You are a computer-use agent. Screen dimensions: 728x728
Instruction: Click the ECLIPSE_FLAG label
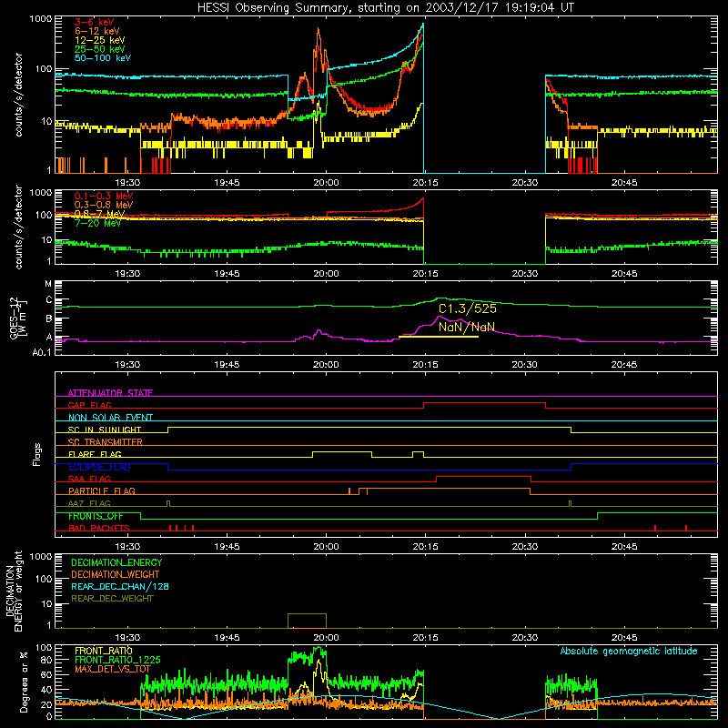[x=99, y=467]
